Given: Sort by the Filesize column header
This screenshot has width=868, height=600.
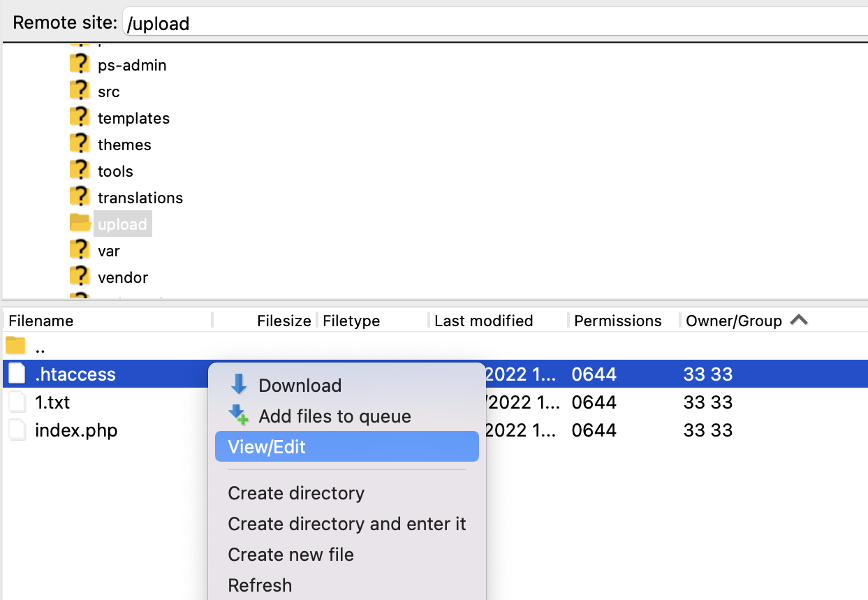Looking at the screenshot, I should click(265, 321).
